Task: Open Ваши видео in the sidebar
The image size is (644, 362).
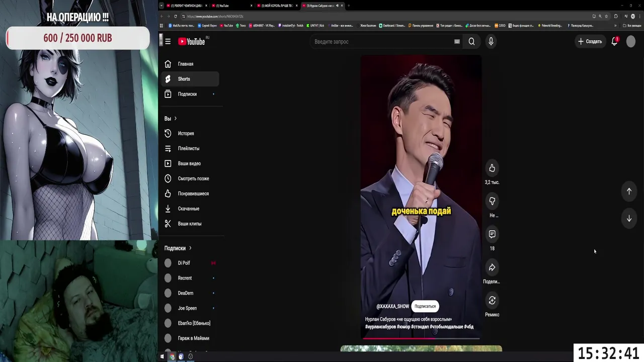Action: (x=190, y=163)
